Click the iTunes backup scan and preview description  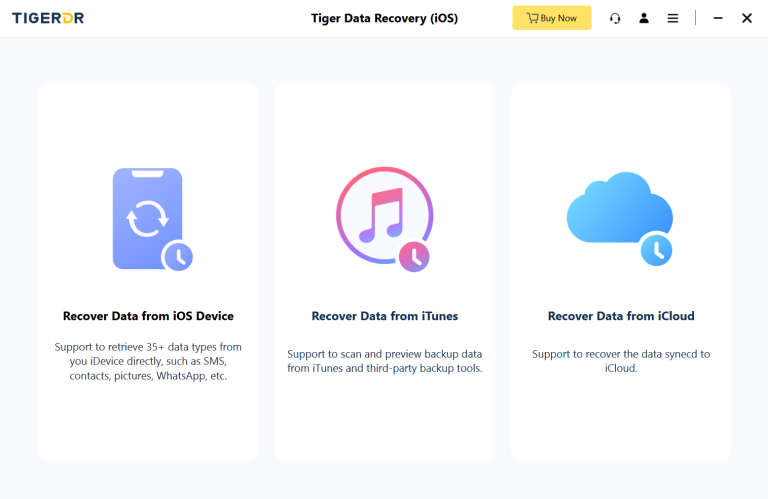click(385, 361)
